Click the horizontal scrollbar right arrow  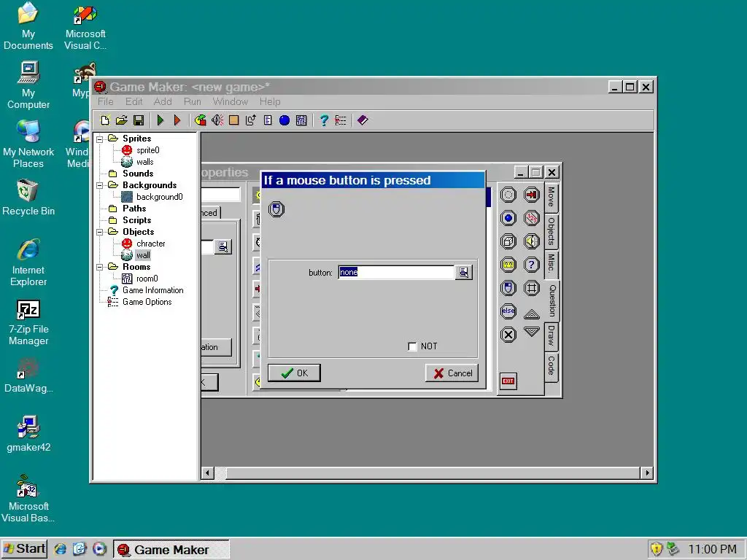(646, 472)
